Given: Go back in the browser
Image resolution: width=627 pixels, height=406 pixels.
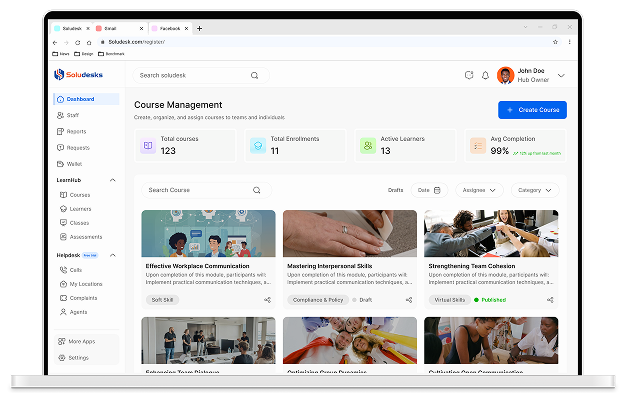Looking at the screenshot, I should coord(55,42).
